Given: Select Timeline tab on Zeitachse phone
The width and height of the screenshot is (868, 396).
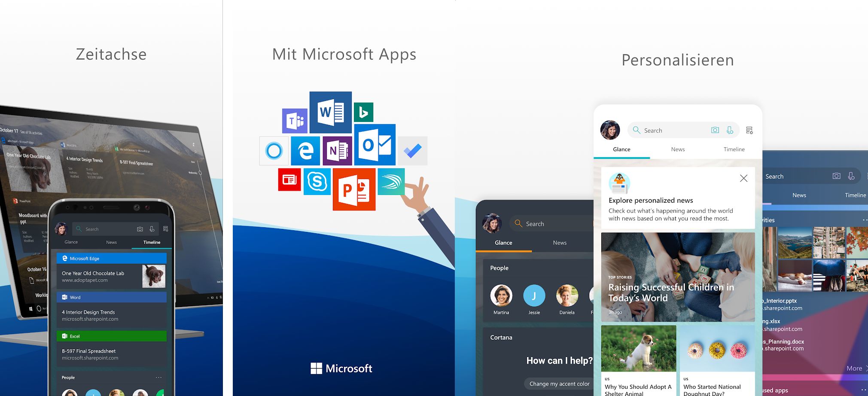Looking at the screenshot, I should pos(152,242).
